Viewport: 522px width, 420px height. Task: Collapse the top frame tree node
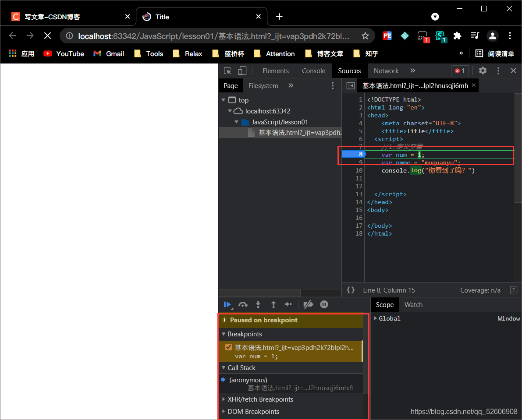coord(224,100)
